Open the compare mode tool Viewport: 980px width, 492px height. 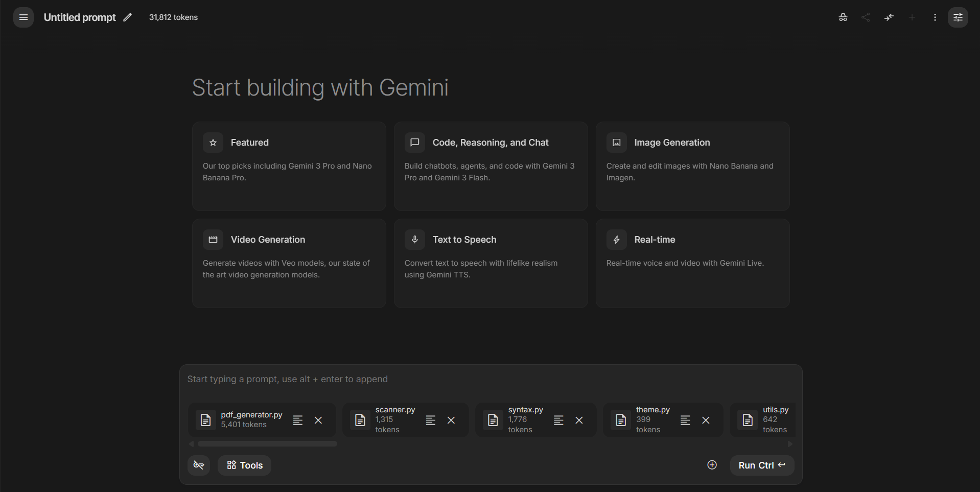[x=889, y=17]
